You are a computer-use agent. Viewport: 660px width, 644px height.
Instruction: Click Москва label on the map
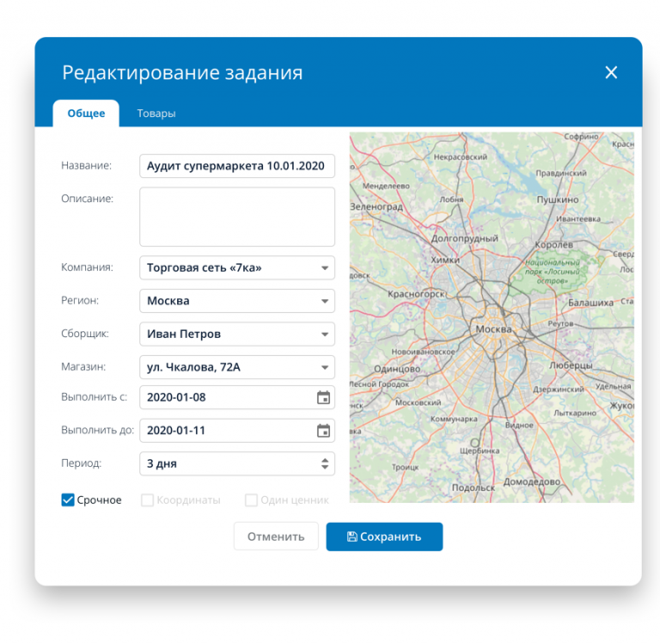coord(494,329)
